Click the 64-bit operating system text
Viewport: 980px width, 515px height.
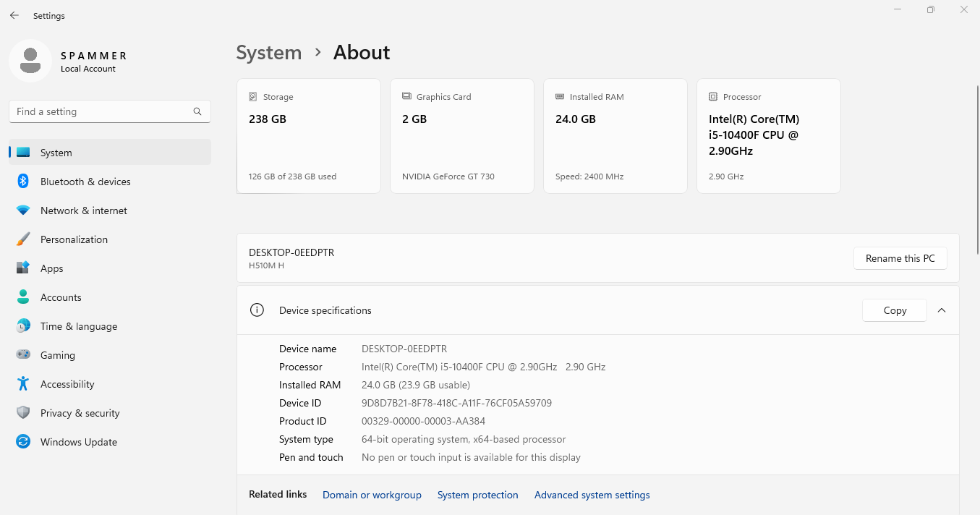[464, 439]
